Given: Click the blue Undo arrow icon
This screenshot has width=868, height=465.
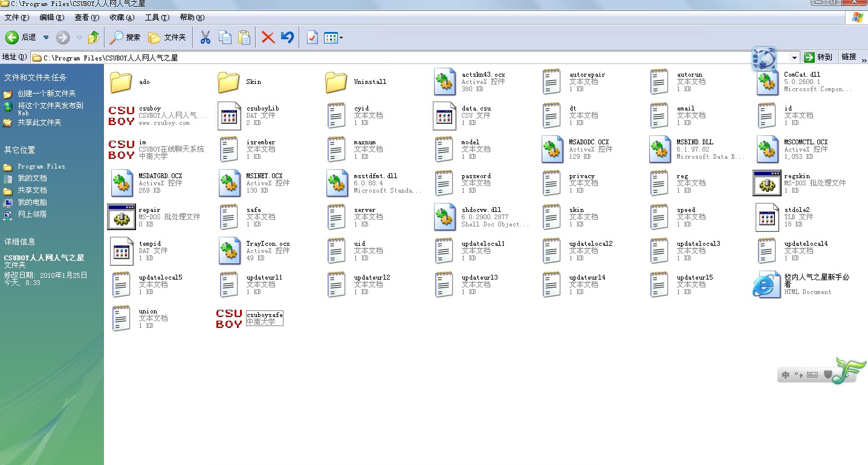Looking at the screenshot, I should (288, 37).
